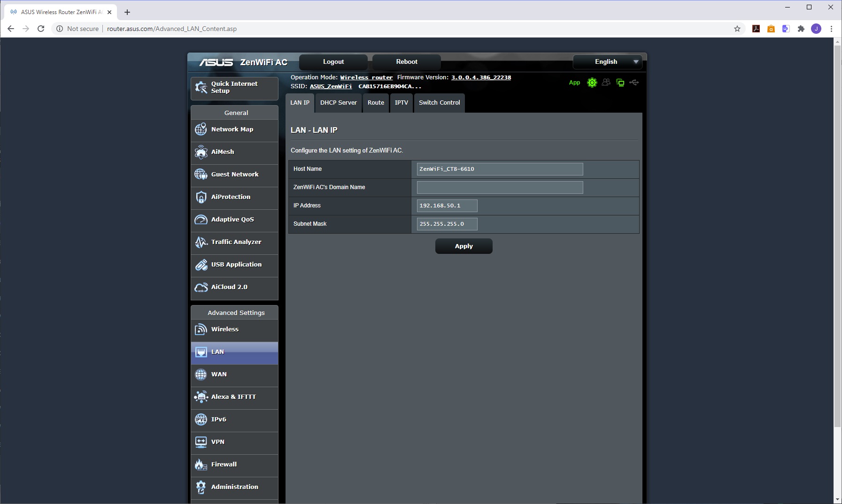Open the browser Extensions puzzle icon
Image resolution: width=842 pixels, height=504 pixels.
coord(801,29)
